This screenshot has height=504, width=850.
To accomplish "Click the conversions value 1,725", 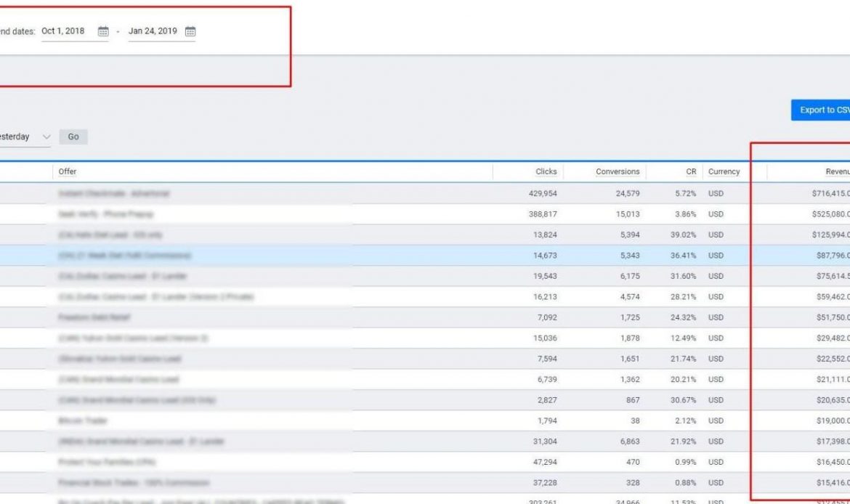I will tap(630, 317).
